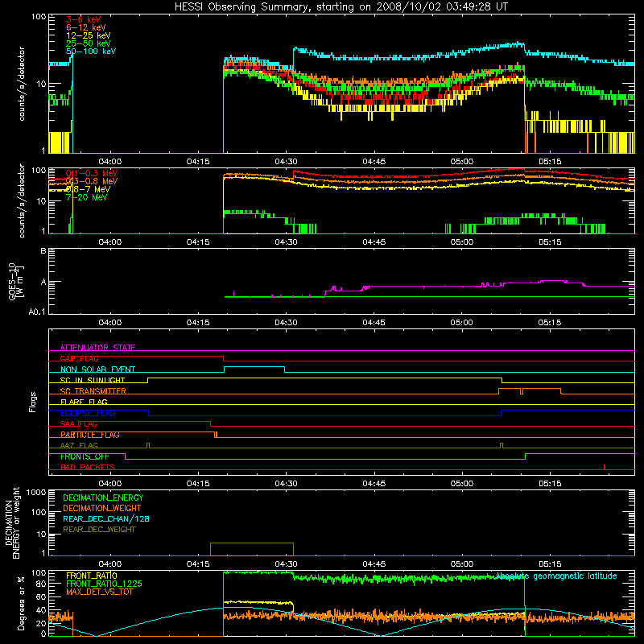Click the REAR_DEC_WEIGHT legend label

pos(99,530)
